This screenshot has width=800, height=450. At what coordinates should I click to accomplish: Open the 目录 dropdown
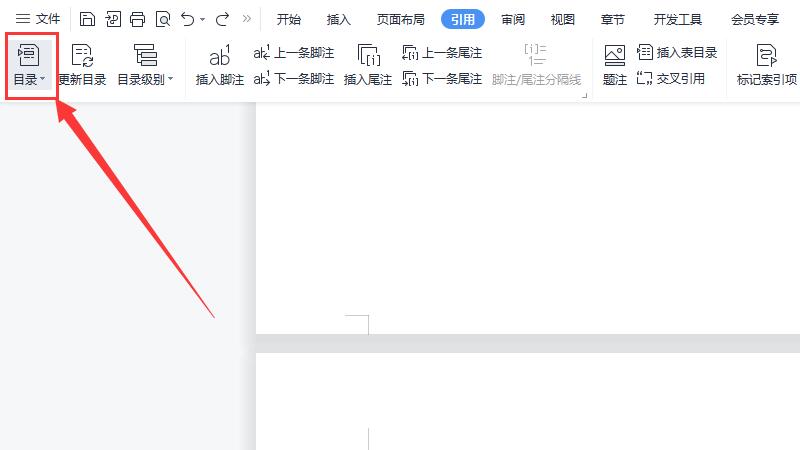(x=29, y=65)
